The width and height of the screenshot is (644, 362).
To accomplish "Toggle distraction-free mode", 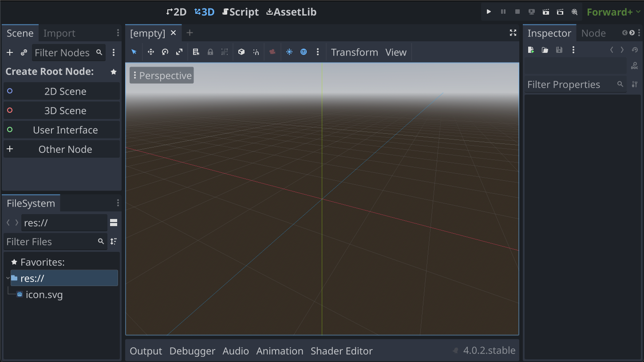I will pyautogui.click(x=513, y=33).
